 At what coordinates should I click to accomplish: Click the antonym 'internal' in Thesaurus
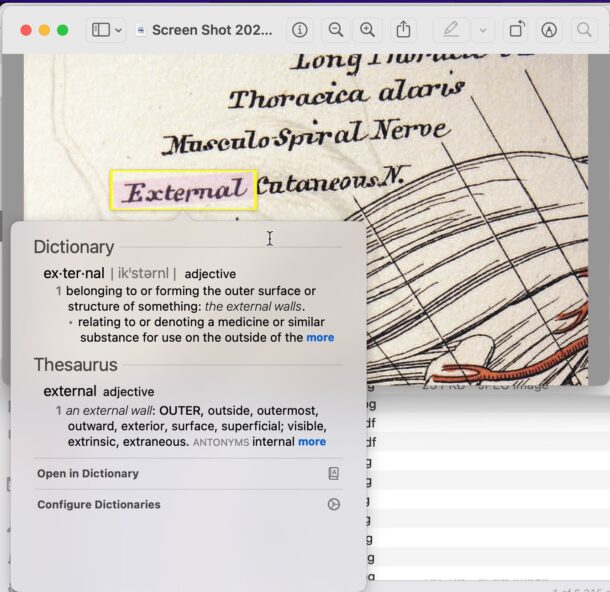click(273, 441)
